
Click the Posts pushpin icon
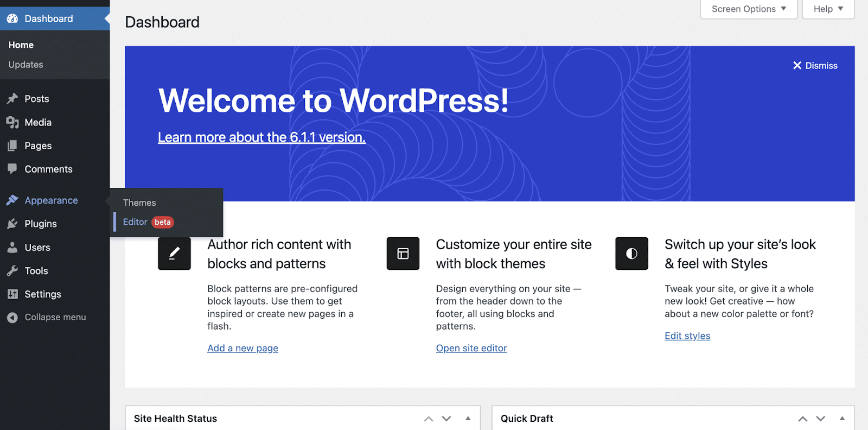(x=12, y=99)
